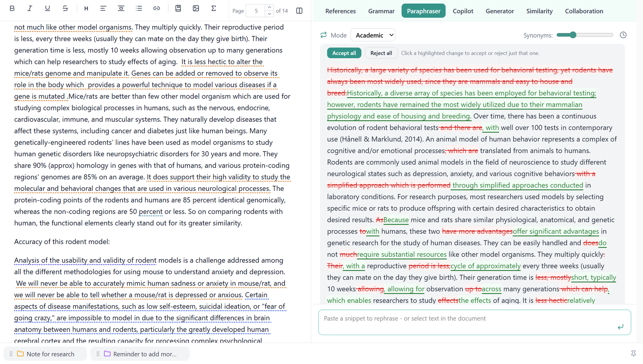
Task: Grab the drag handle of Reminder note
Action: (x=98, y=354)
